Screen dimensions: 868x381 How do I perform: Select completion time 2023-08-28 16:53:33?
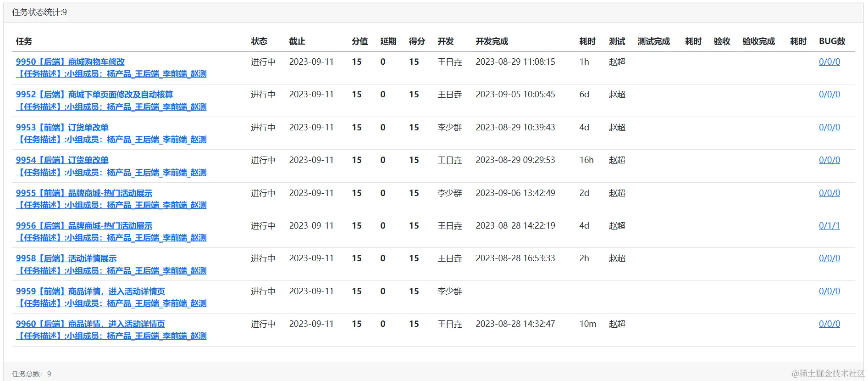click(515, 258)
